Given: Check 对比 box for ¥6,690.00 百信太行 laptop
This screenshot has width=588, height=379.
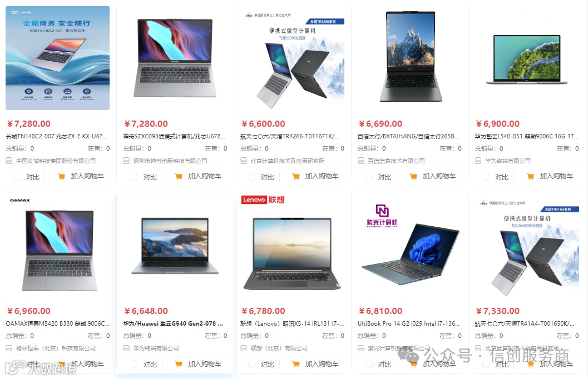Looking at the screenshot, I should [369, 177].
